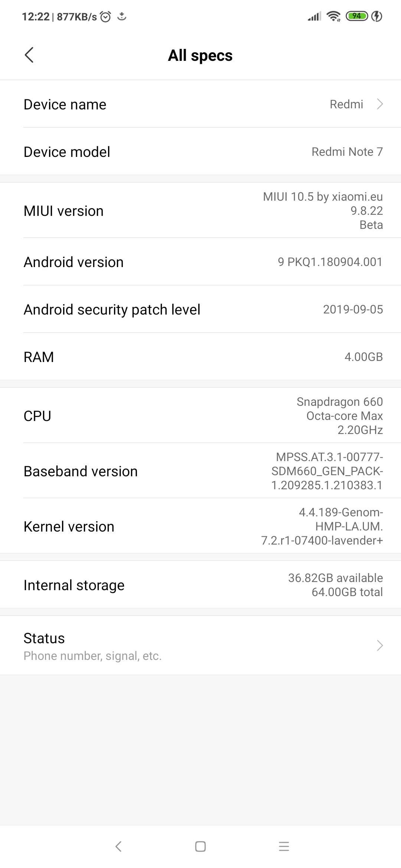Tap the Android version entry
Screen dimensions: 401x868
click(200, 262)
